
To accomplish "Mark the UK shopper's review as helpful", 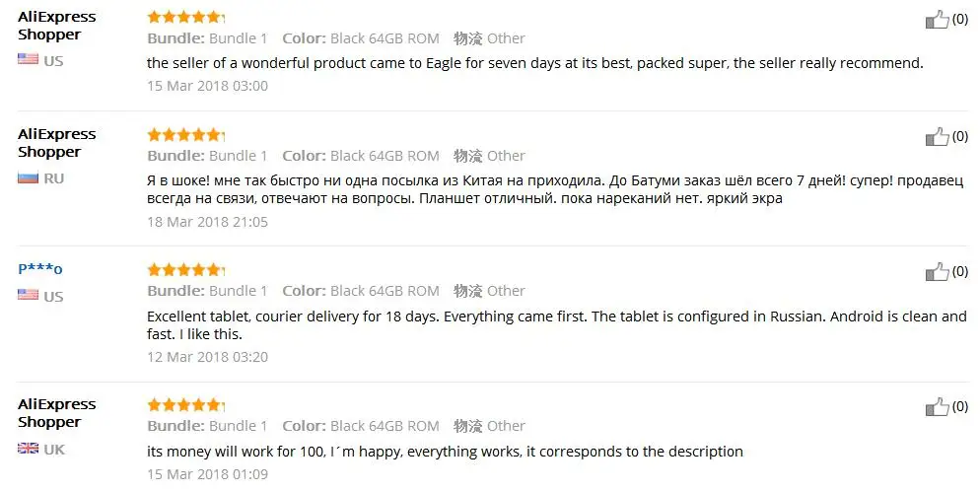I will click(x=937, y=407).
